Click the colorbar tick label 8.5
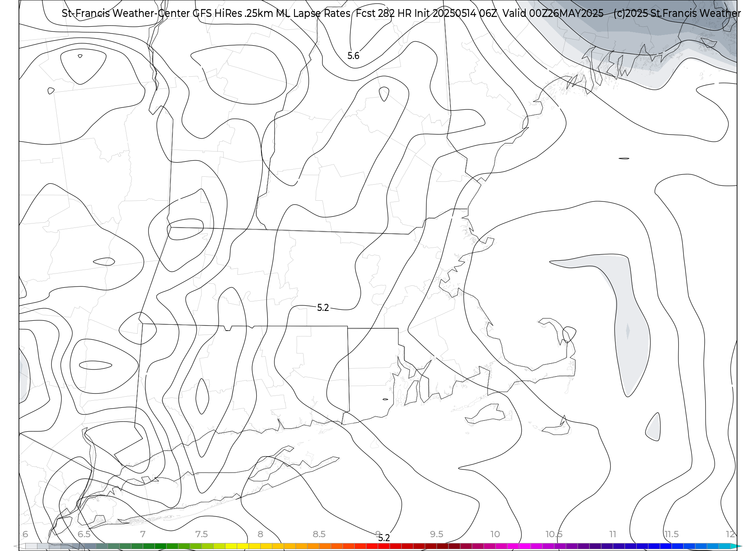The image size is (756, 551). [x=319, y=534]
